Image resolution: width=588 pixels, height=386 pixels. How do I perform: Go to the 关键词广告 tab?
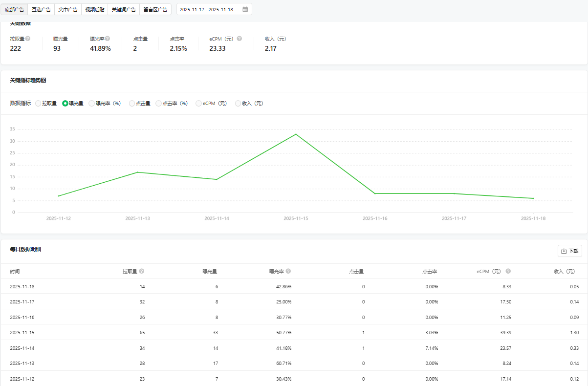[124, 9]
